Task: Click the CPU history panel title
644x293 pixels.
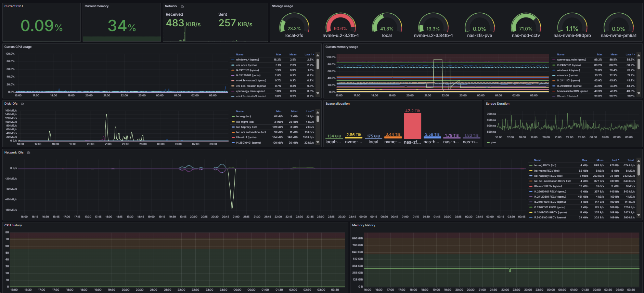Action: pos(13,225)
